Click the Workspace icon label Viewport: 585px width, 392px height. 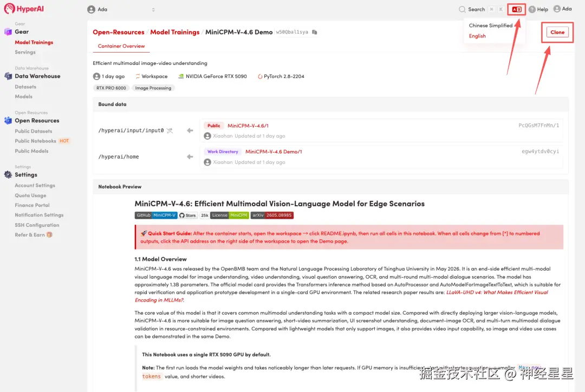pos(151,76)
